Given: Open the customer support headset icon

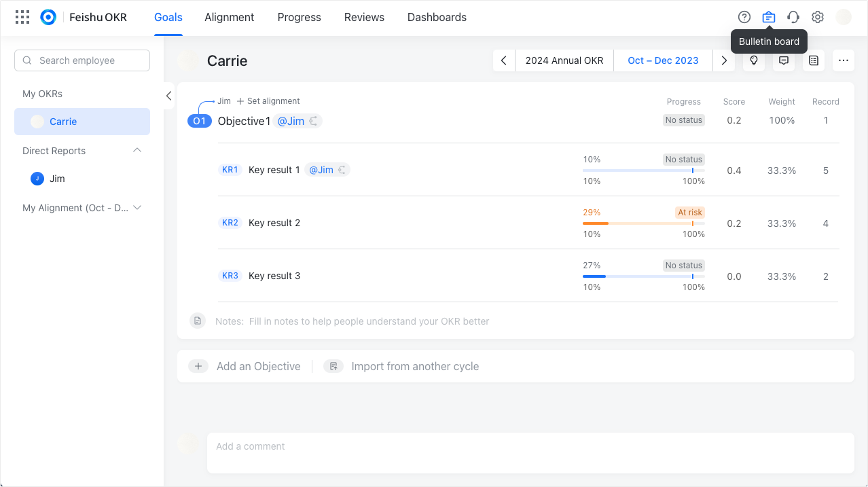Looking at the screenshot, I should click(793, 17).
